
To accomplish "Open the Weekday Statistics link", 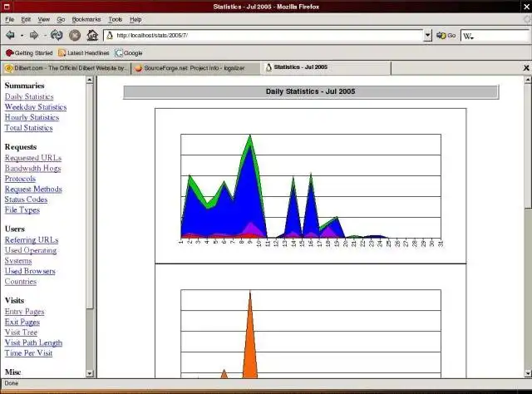I will pyautogui.click(x=36, y=107).
